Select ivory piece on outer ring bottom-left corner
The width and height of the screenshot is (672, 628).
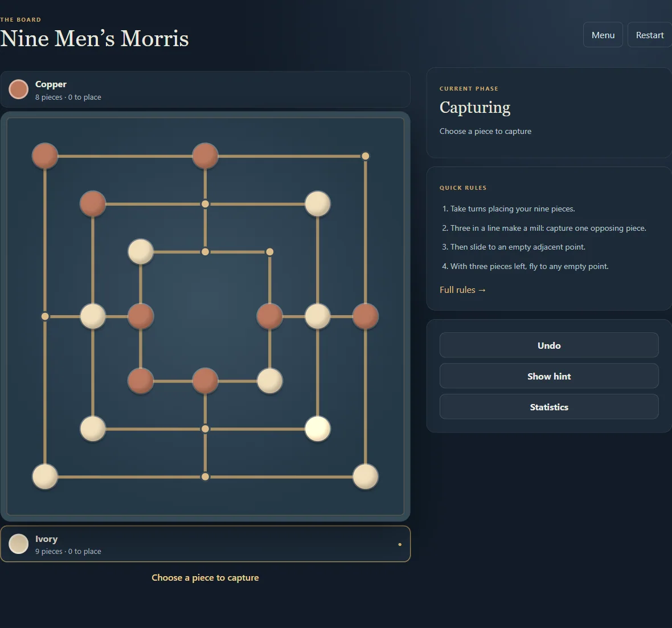[45, 476]
